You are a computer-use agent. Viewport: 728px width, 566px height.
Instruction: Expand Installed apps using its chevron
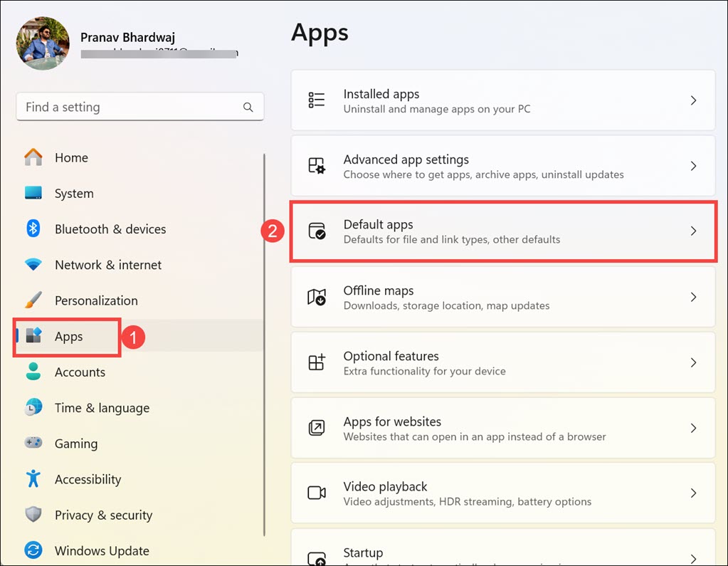[x=693, y=100]
